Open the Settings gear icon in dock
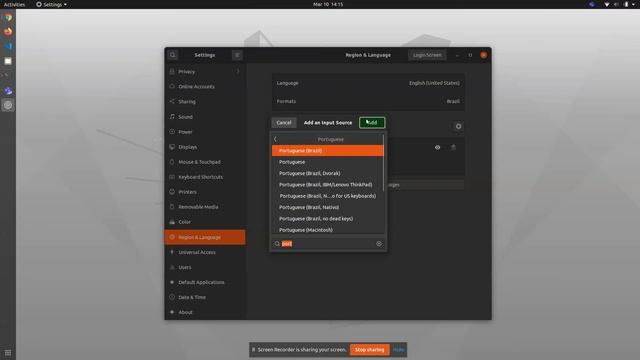Image resolution: width=640 pixels, height=360 pixels. coord(8,105)
